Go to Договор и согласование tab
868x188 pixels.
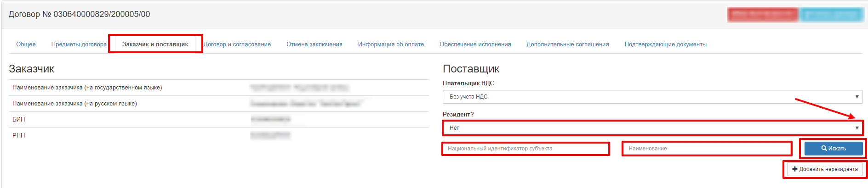(x=237, y=44)
